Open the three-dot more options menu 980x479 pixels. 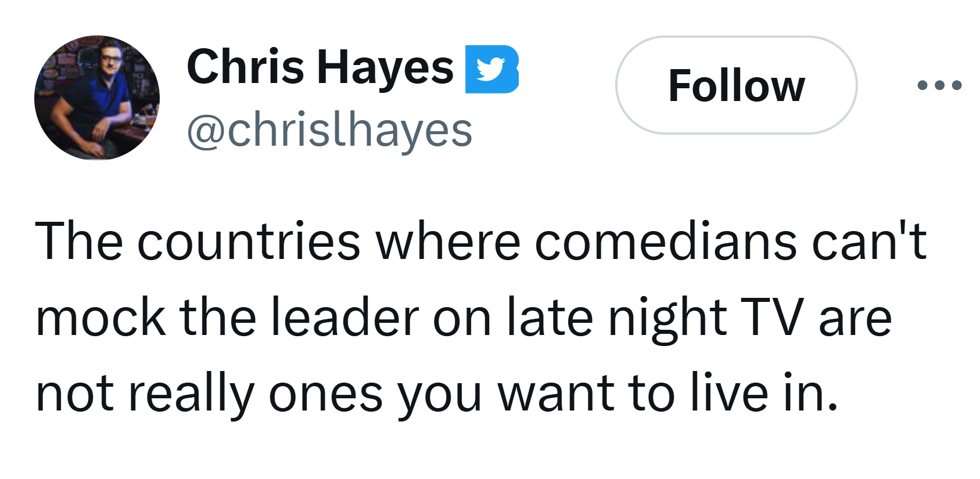[939, 85]
